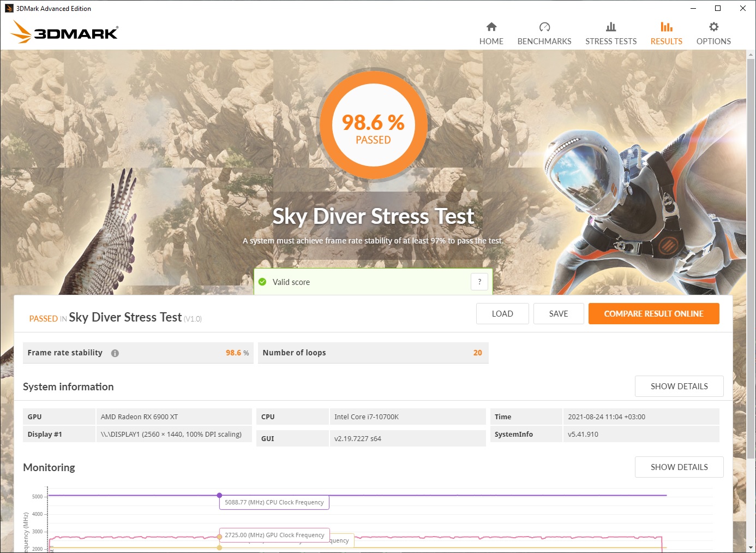Click the Sky Diver Stress Test hero title
This screenshot has width=756, height=553.
click(x=373, y=216)
